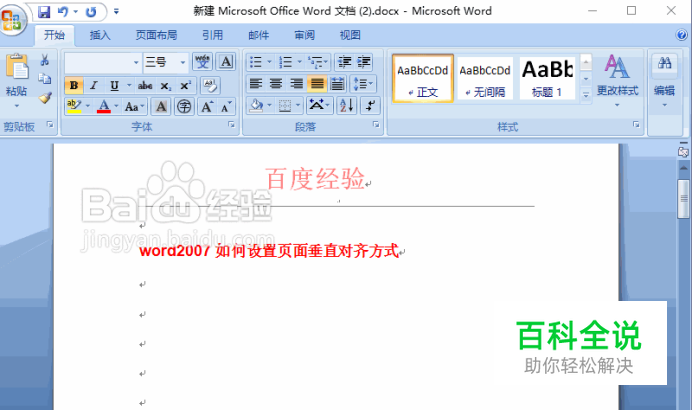The height and width of the screenshot is (410, 692).
Task: Open Word help question mark
Action: [x=681, y=34]
